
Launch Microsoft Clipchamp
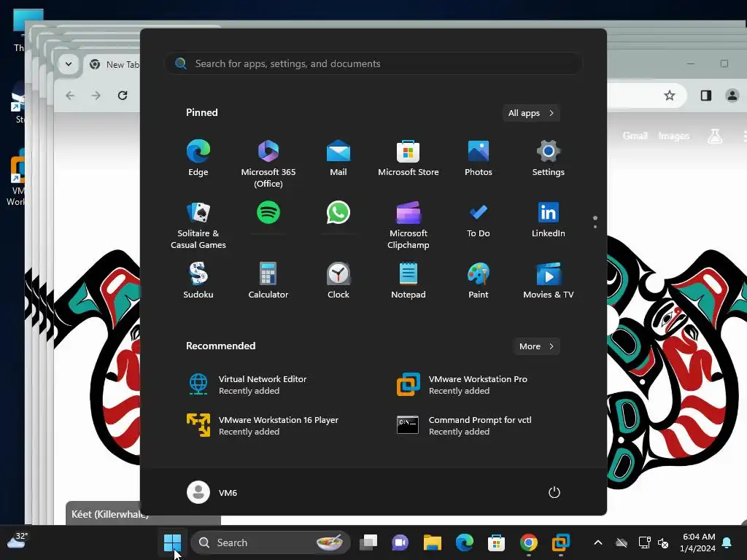click(x=409, y=225)
